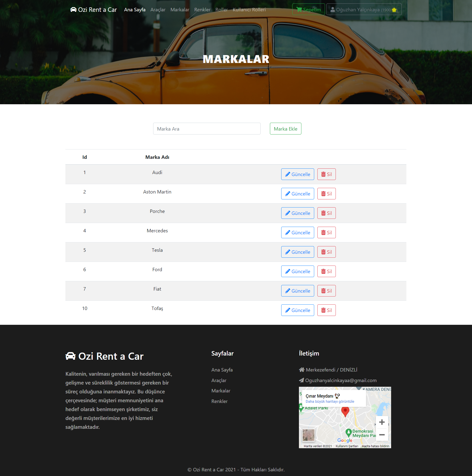Image resolution: width=472 pixels, height=476 pixels.
Task: Delete Tesla with trash Sil button
Action: pos(326,252)
